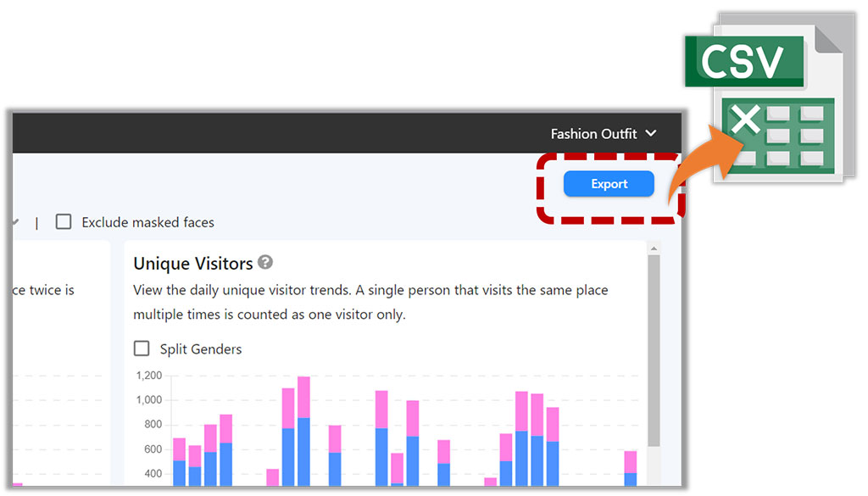Open the help icon beside Unique Visitors
The width and height of the screenshot is (868, 496).
265,263
